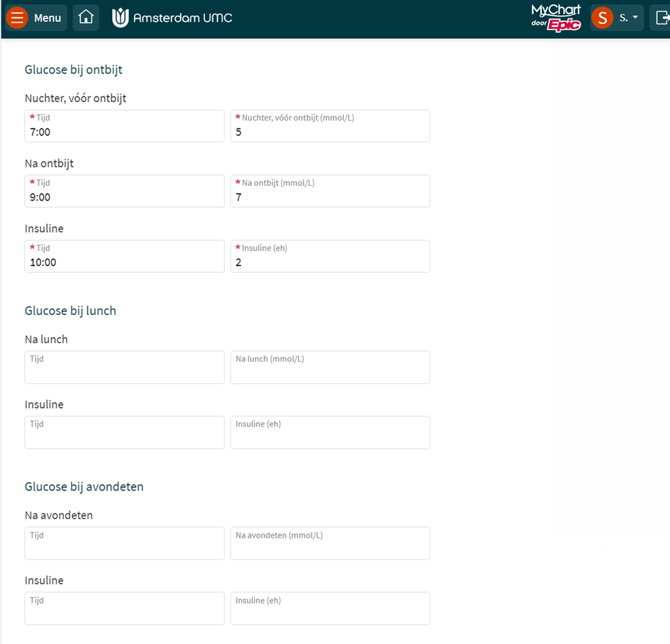Click the MyChart door Epic logo
Image resolution: width=670 pixels, height=644 pixels.
557,17
